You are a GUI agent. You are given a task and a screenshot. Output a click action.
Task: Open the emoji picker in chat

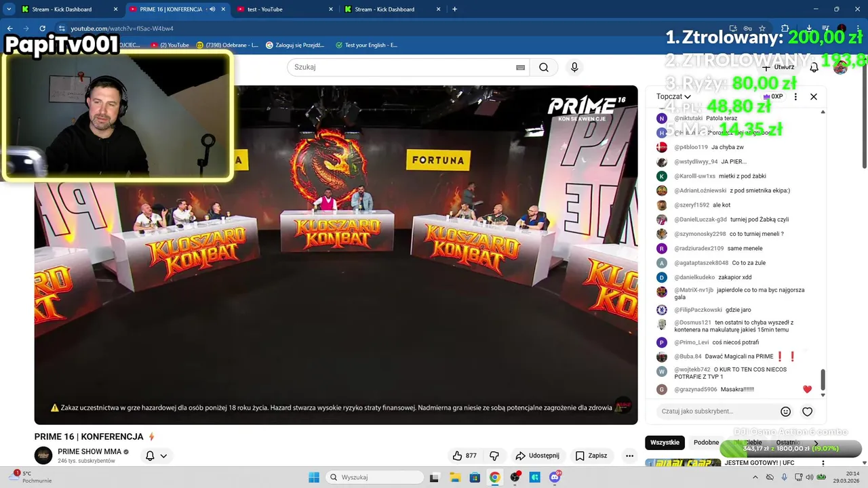click(x=786, y=411)
